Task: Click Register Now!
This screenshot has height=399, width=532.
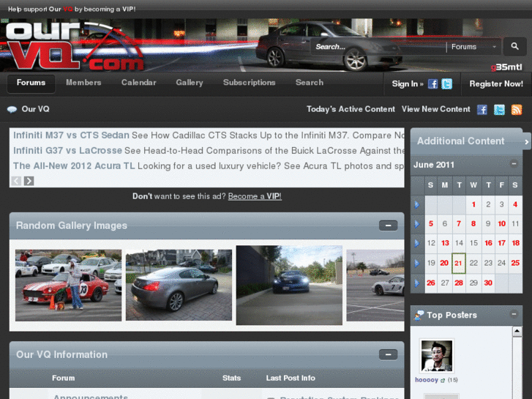Action: [x=496, y=84]
